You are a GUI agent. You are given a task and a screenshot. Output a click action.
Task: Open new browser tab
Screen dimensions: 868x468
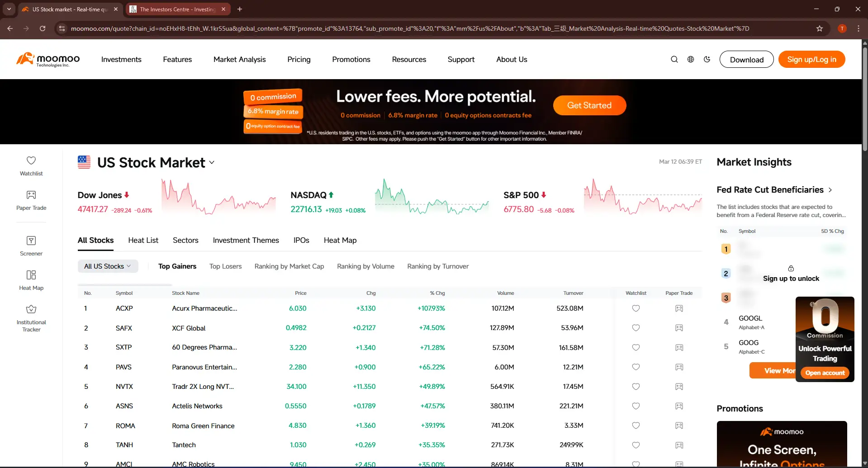pyautogui.click(x=240, y=9)
